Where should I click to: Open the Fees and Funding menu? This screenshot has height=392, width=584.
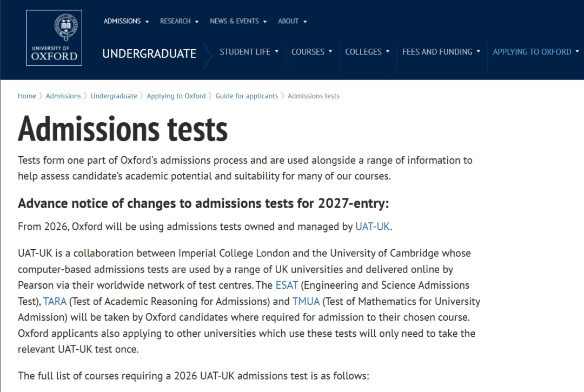click(441, 52)
